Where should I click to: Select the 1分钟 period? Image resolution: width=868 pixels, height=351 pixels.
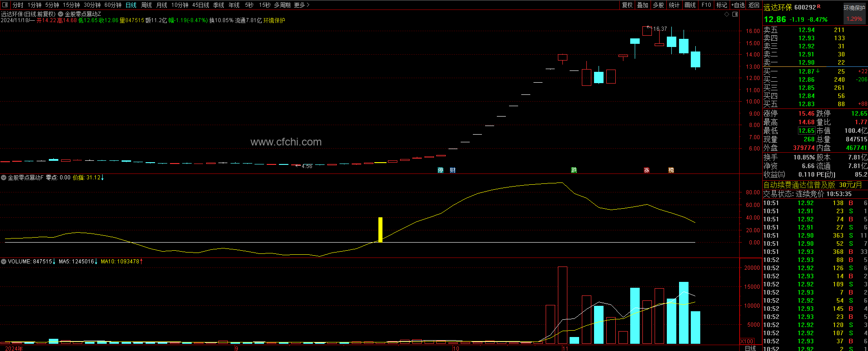point(34,5)
